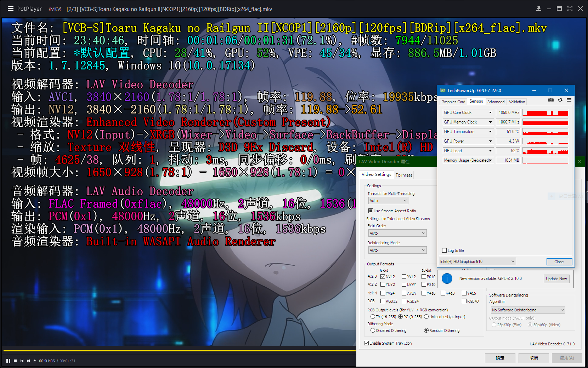Image resolution: width=588 pixels, height=368 pixels.
Task: Click the yellow PotPlayer seek bar
Action: pyautogui.click(x=180, y=351)
